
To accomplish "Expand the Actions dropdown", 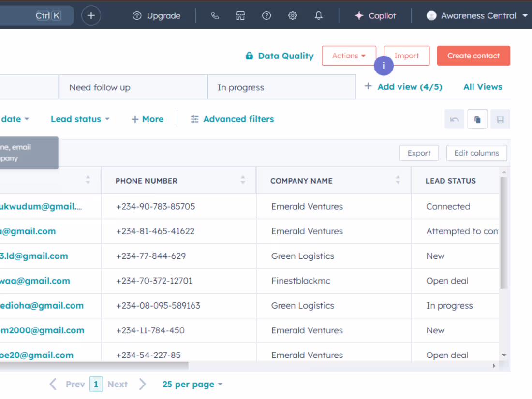I will click(x=349, y=56).
